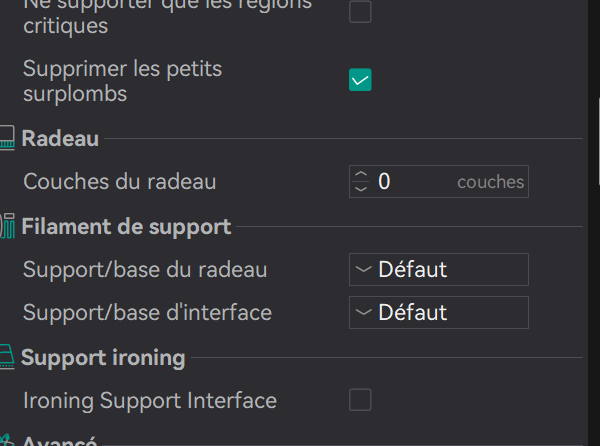The image size is (600, 446).
Task: Click the Couches du radeau value field
Action: point(412,182)
